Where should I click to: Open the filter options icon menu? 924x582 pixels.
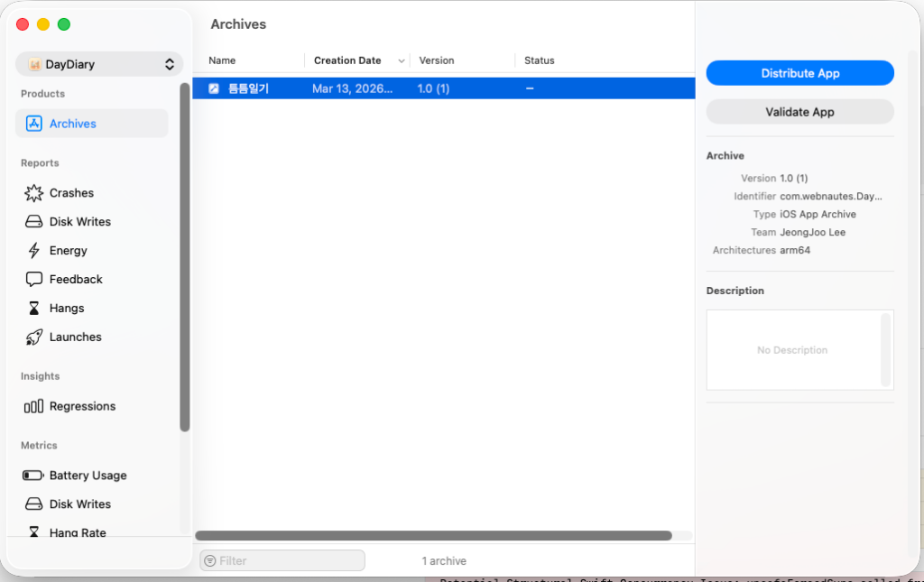click(x=210, y=561)
